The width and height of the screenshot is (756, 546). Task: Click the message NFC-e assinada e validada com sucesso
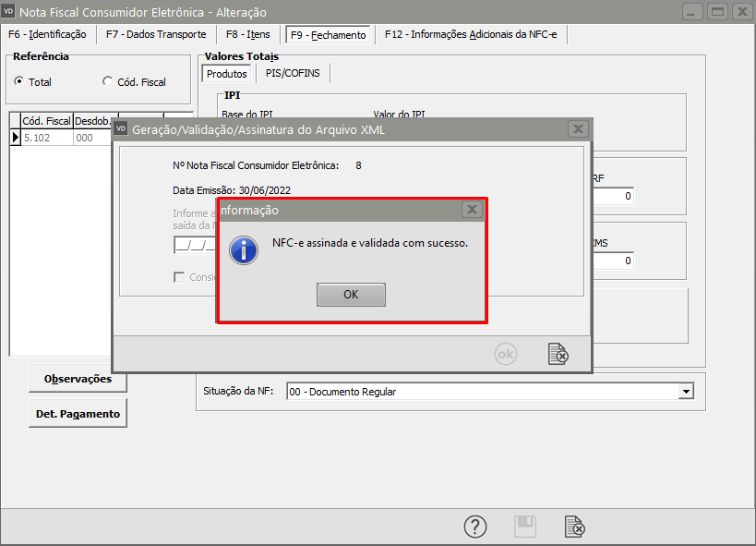pos(370,243)
